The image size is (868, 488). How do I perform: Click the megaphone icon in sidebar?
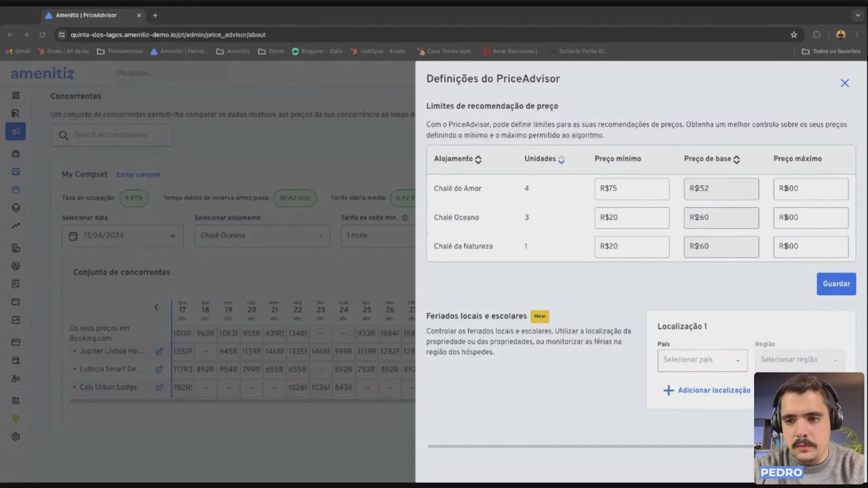click(16, 131)
